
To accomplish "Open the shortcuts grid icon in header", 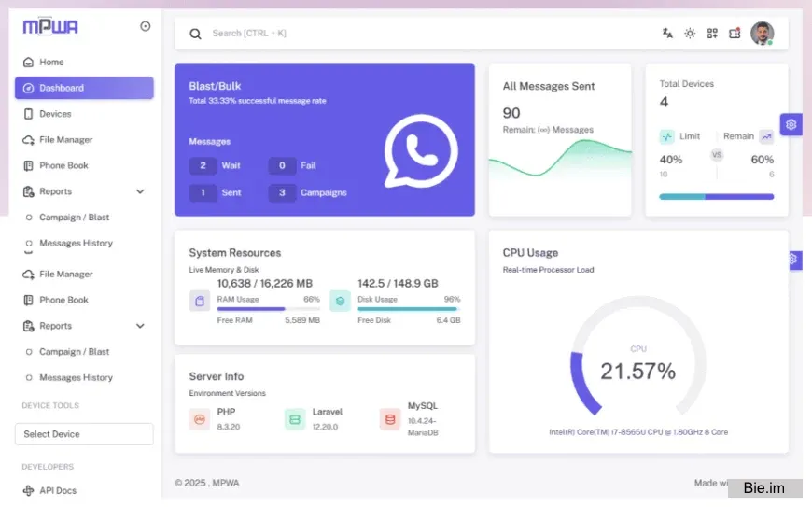I will click(712, 33).
